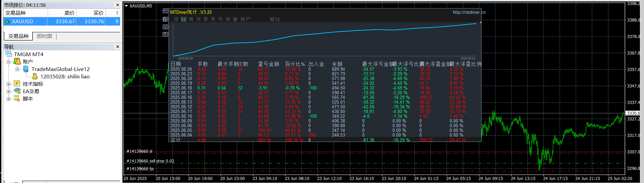Close the 市场报价 market watch panel
644x183 pixels.
[x=118, y=5]
